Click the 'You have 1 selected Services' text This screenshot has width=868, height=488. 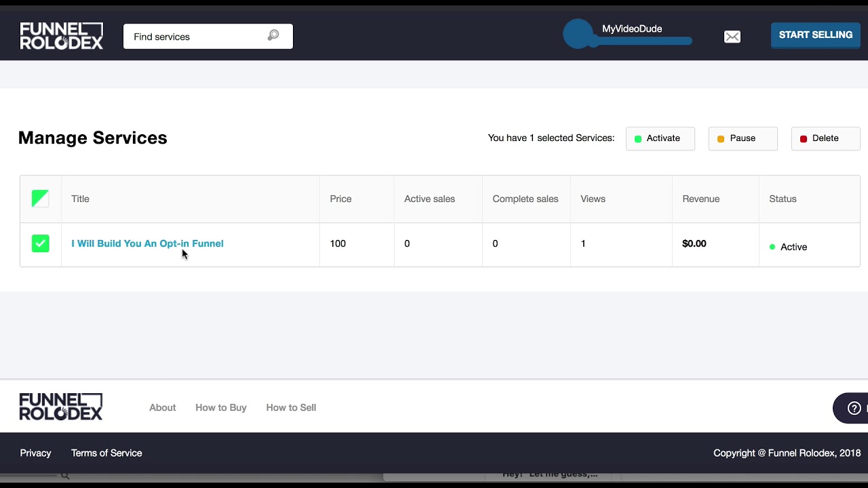point(551,138)
